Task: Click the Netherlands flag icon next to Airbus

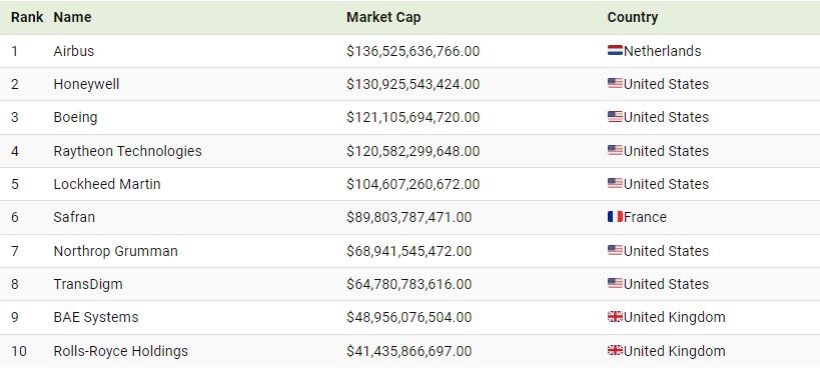Action: click(615, 51)
